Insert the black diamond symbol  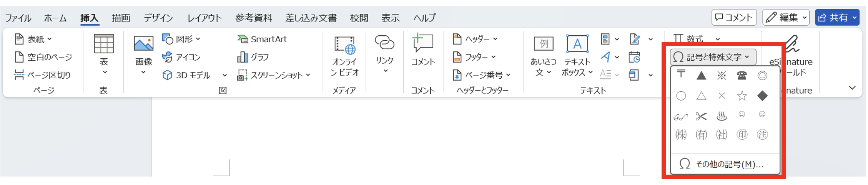pos(762,96)
